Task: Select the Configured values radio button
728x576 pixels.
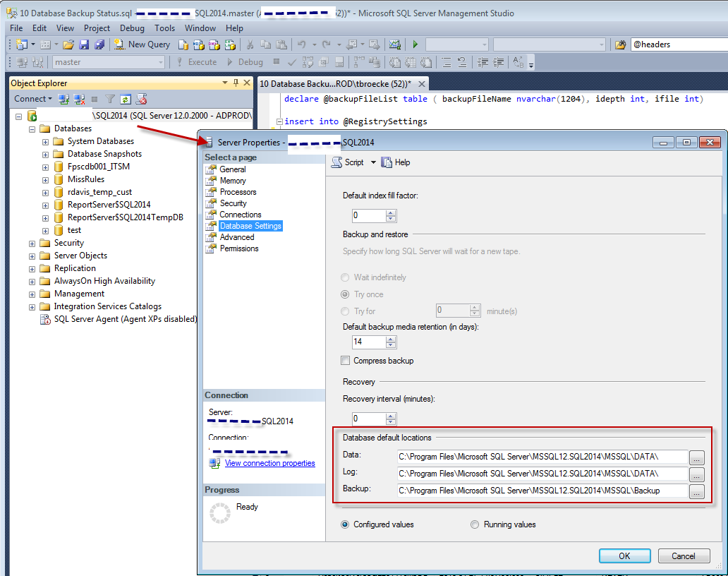Action: pyautogui.click(x=345, y=524)
